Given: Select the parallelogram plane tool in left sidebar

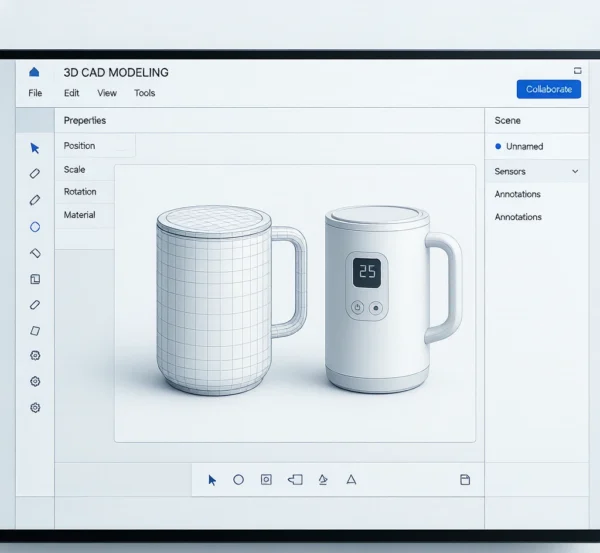Looking at the screenshot, I should point(35,331).
